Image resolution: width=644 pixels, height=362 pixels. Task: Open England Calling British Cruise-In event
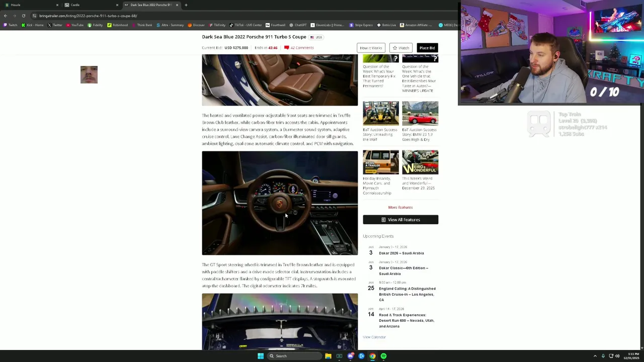point(407,294)
